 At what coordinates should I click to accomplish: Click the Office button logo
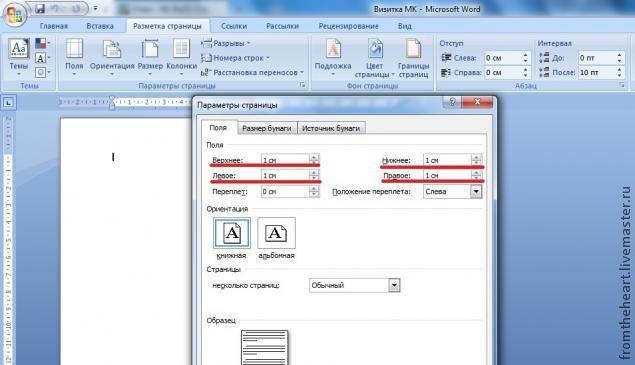pyautogui.click(x=15, y=15)
